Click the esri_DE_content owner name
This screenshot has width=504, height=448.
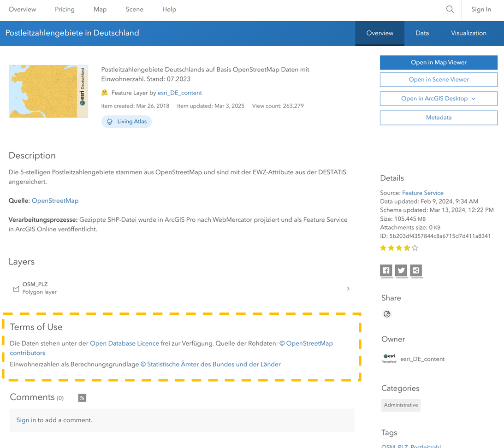[422, 359]
